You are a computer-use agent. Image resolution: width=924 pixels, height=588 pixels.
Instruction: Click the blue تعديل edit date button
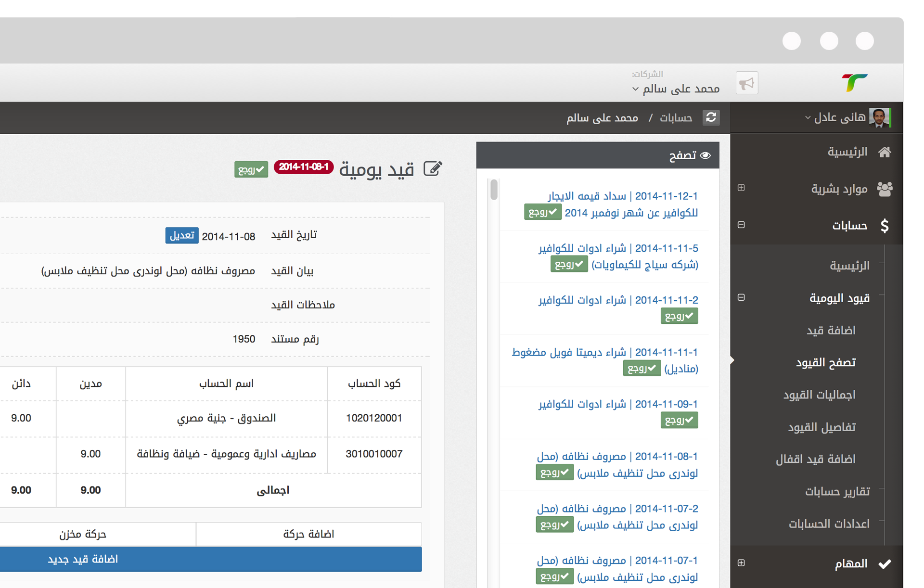tap(182, 235)
